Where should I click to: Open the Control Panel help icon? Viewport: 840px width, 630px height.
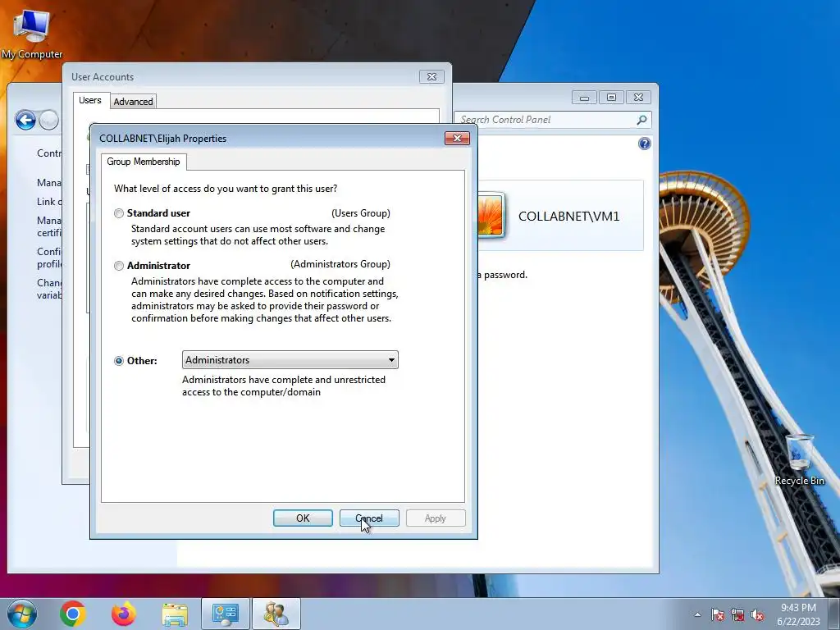(x=645, y=144)
